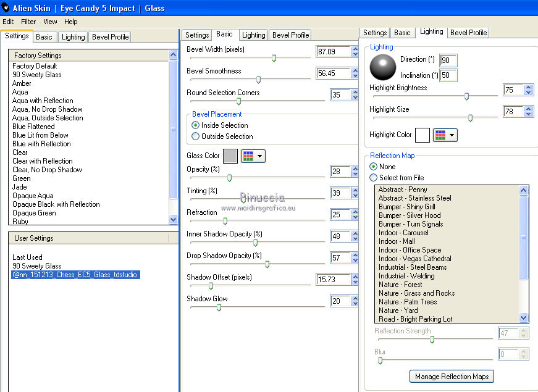Increase Bevel Width spinner up
This screenshot has width=538, height=392.
(x=355, y=49)
